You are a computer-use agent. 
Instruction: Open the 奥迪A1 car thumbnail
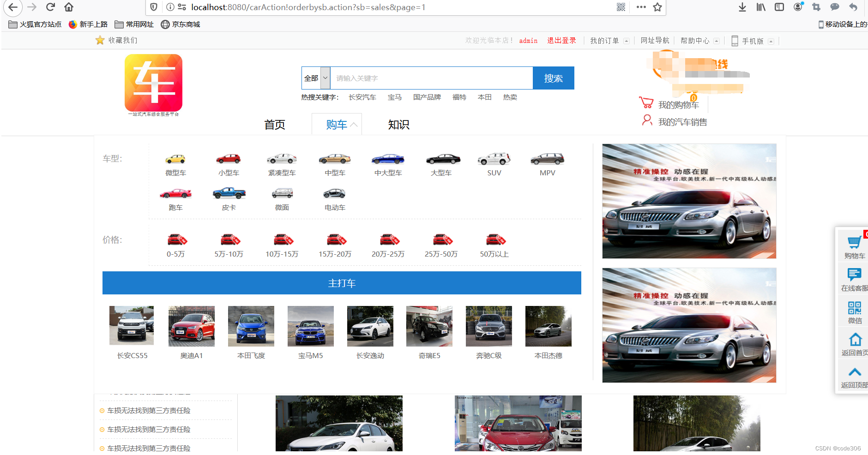point(192,326)
